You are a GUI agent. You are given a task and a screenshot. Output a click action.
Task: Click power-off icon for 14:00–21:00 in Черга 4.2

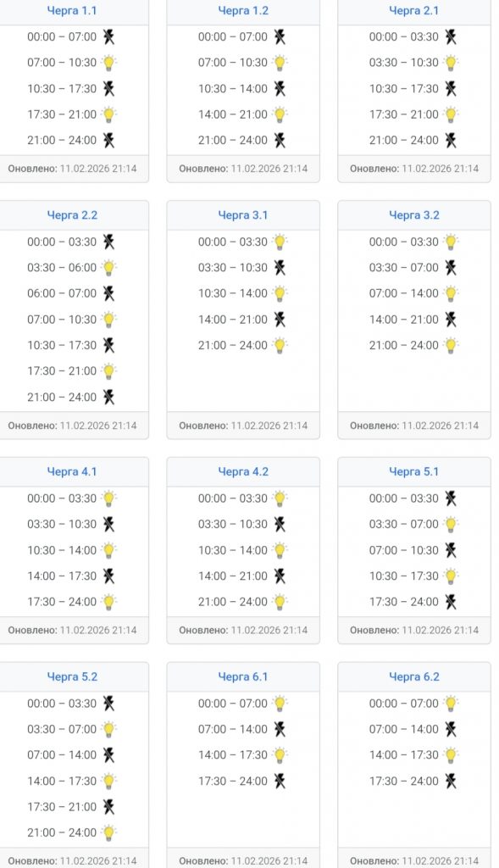280,576
